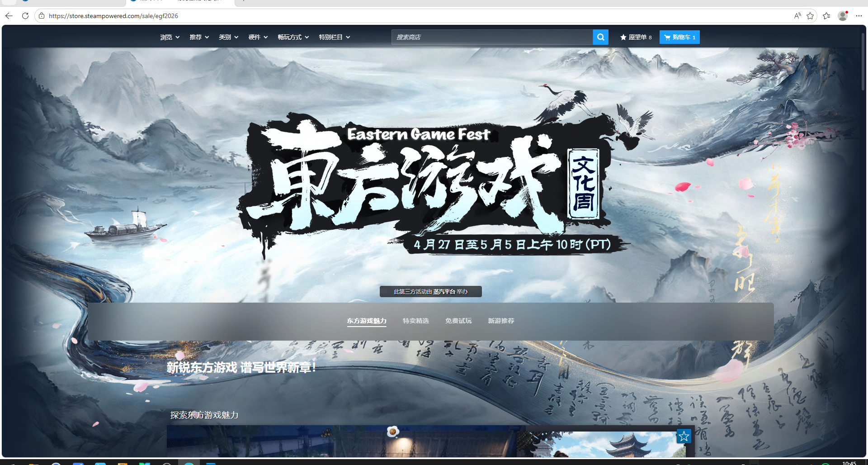This screenshot has height=465, width=868.
Task: Expand the 浏览 dropdown menu
Action: [170, 37]
